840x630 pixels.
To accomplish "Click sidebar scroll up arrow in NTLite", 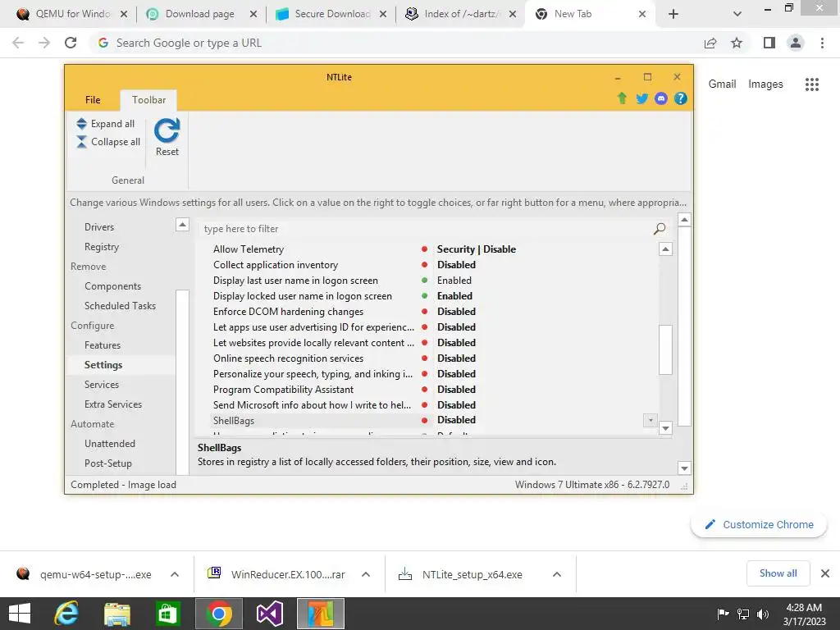I will pyautogui.click(x=182, y=225).
